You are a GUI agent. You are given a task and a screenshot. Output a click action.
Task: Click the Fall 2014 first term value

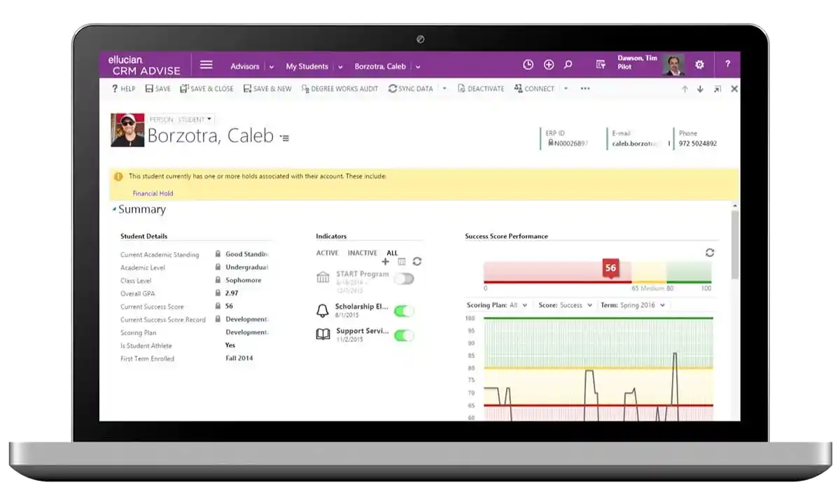click(239, 358)
